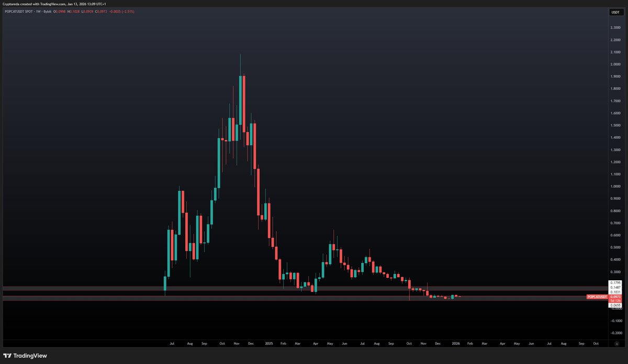Click the 0.1487 price level label
The height and width of the screenshot is (364, 628).
615,287
